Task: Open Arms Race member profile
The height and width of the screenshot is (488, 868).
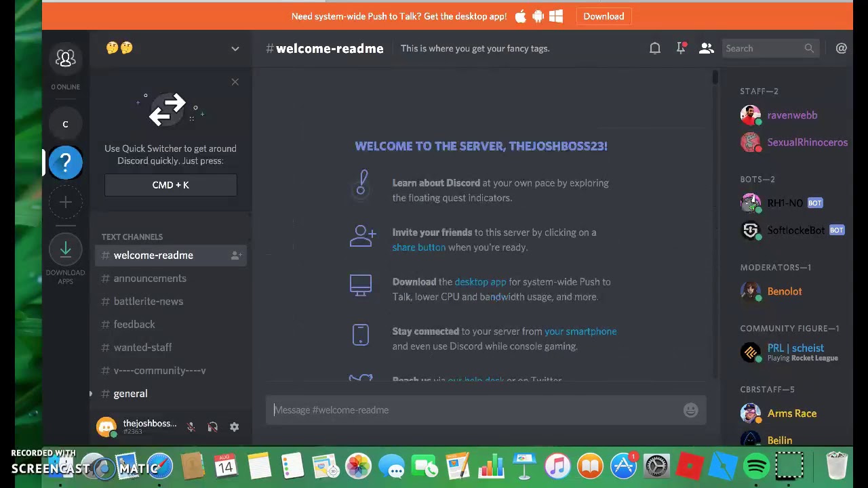Action: point(793,413)
